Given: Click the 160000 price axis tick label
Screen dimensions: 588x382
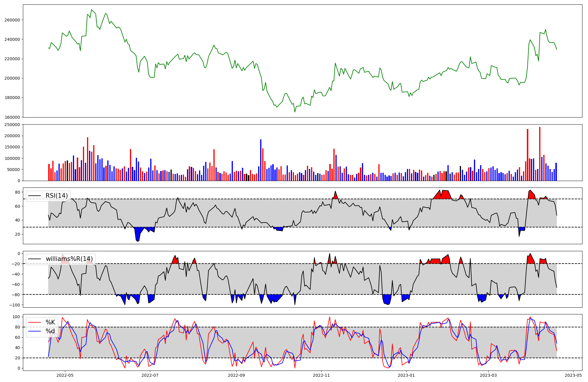Looking at the screenshot, I should [13, 117].
